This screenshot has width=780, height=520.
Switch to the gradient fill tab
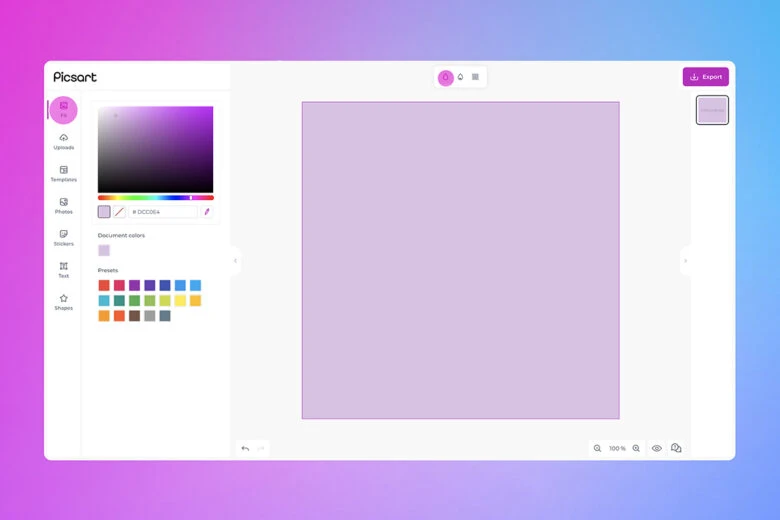point(460,77)
